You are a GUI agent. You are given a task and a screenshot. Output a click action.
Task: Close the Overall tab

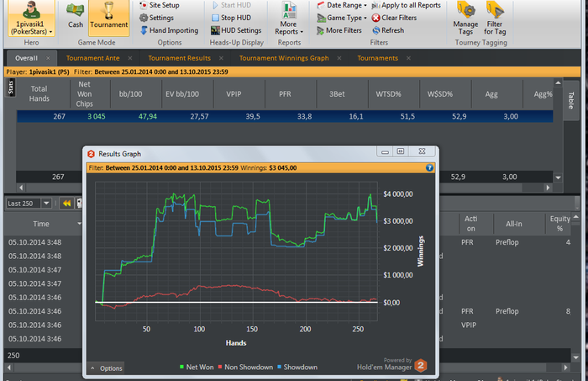48,58
